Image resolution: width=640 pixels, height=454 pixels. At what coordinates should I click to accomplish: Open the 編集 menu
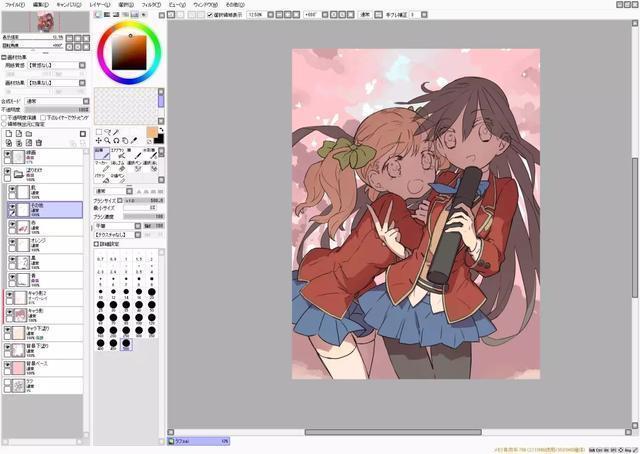pos(40,5)
